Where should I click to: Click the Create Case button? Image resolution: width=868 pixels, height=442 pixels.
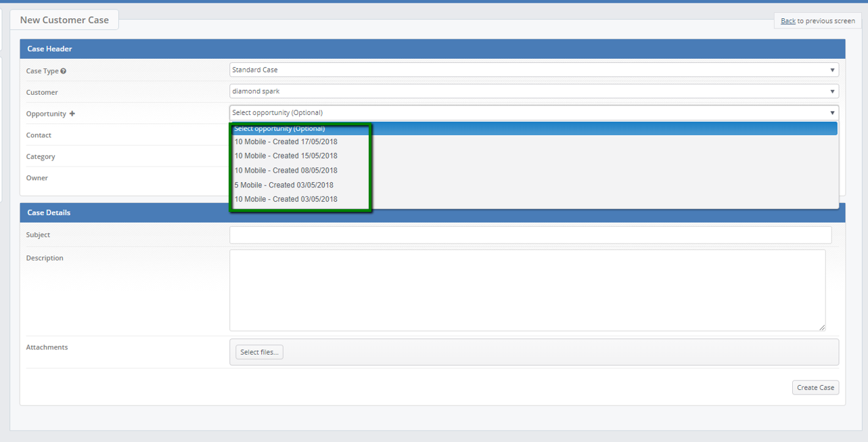[x=815, y=387]
